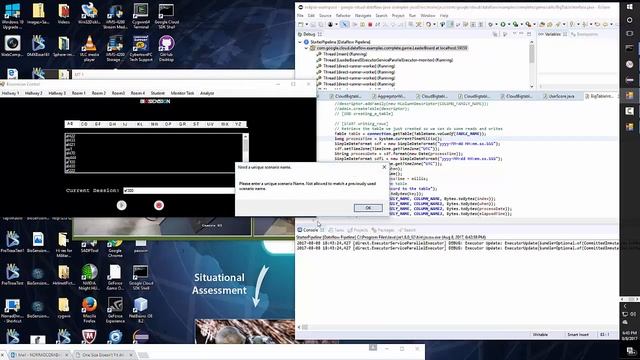Viewport: 640px width, 360px height.
Task: Open the NVIDIA Nsight desktop shortcut
Action: click(89, 276)
